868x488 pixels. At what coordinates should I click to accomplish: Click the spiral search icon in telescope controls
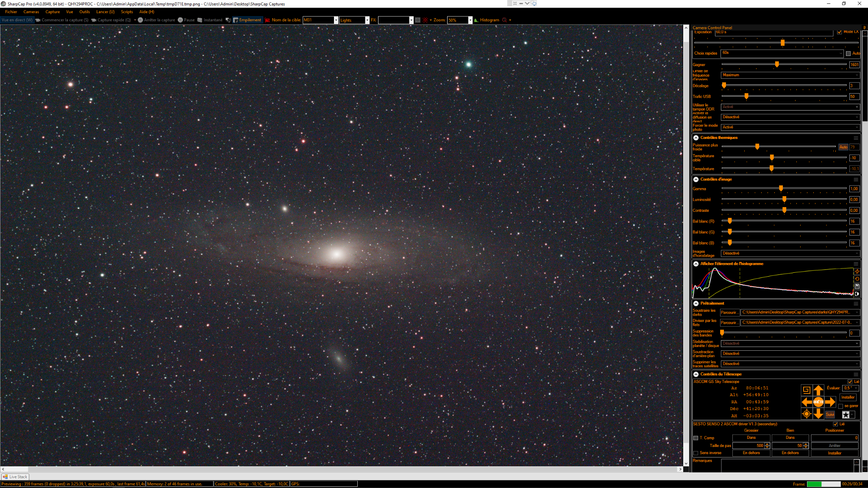pyautogui.click(x=807, y=390)
